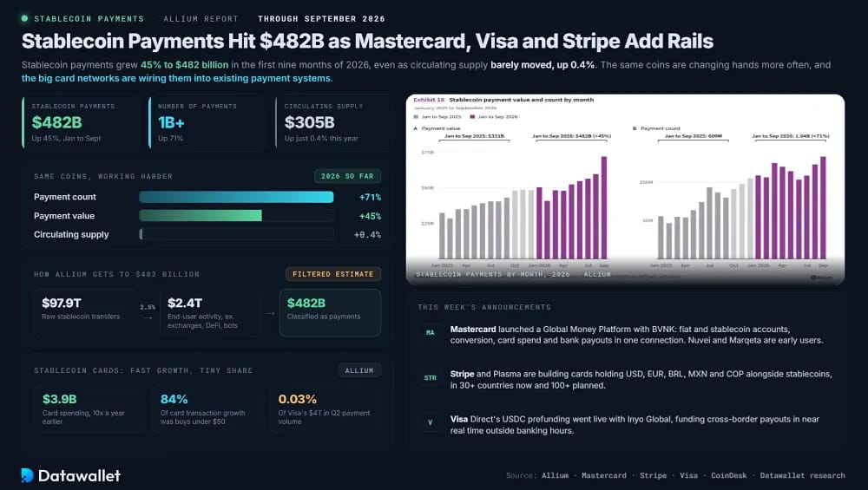Click the "+0.4%" value
This screenshot has height=490, width=868.
[367, 235]
